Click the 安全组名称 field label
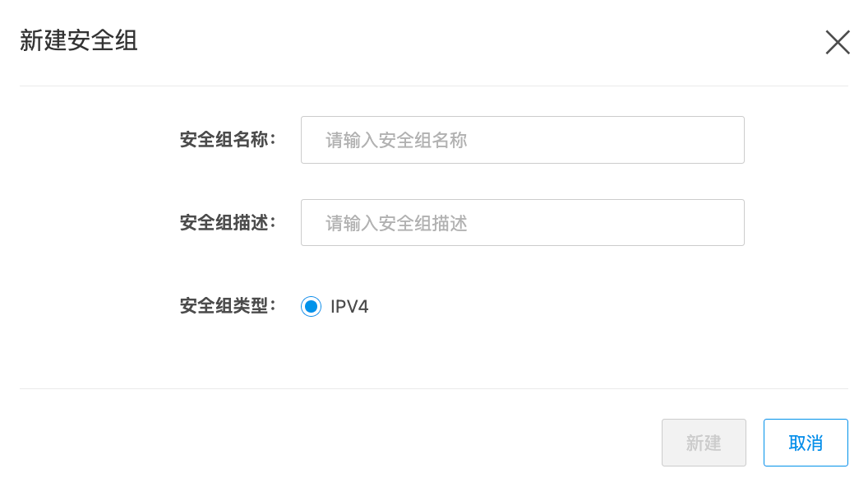This screenshot has height=492, width=868. tap(228, 140)
